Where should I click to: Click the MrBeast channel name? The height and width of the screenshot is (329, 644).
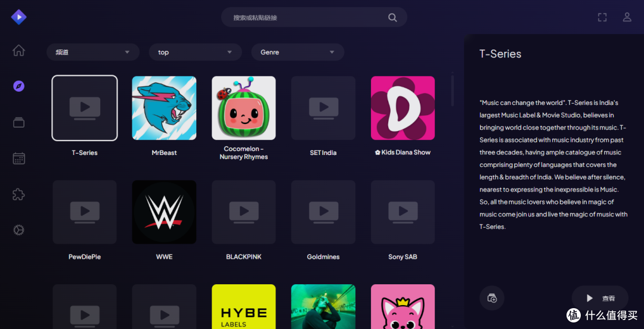[x=164, y=153]
